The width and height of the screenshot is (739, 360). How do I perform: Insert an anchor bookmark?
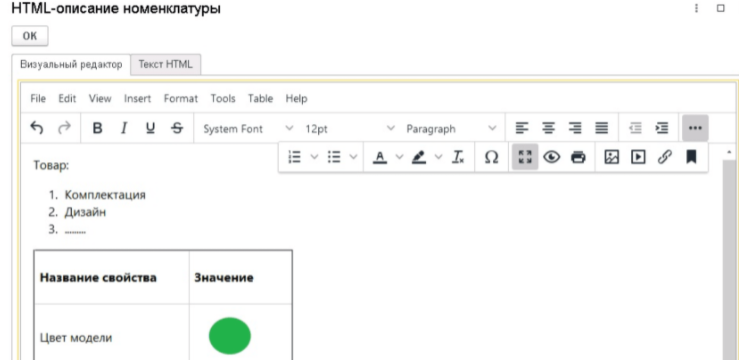tap(691, 157)
